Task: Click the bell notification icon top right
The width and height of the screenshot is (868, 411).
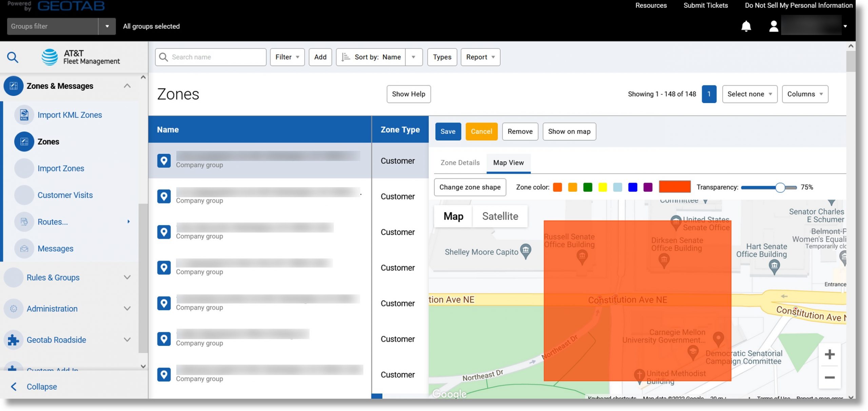Action: [x=746, y=26]
